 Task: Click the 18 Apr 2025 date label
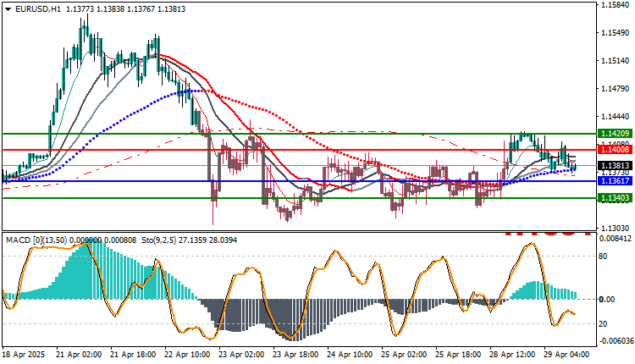[x=24, y=355]
